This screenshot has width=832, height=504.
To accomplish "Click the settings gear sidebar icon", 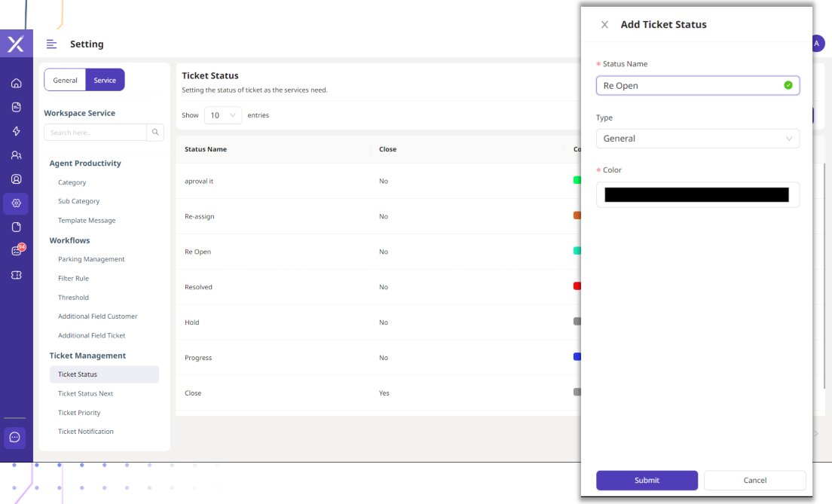I will coord(16,203).
